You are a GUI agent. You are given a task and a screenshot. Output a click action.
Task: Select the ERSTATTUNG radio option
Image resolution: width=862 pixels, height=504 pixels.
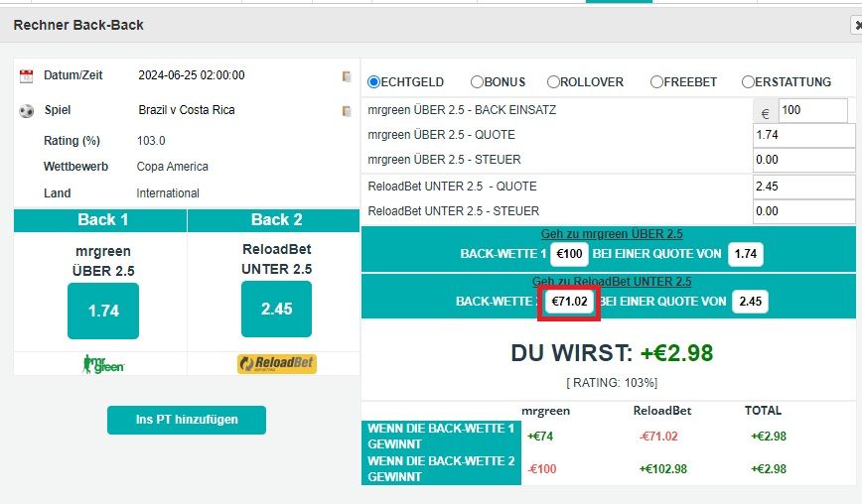748,81
